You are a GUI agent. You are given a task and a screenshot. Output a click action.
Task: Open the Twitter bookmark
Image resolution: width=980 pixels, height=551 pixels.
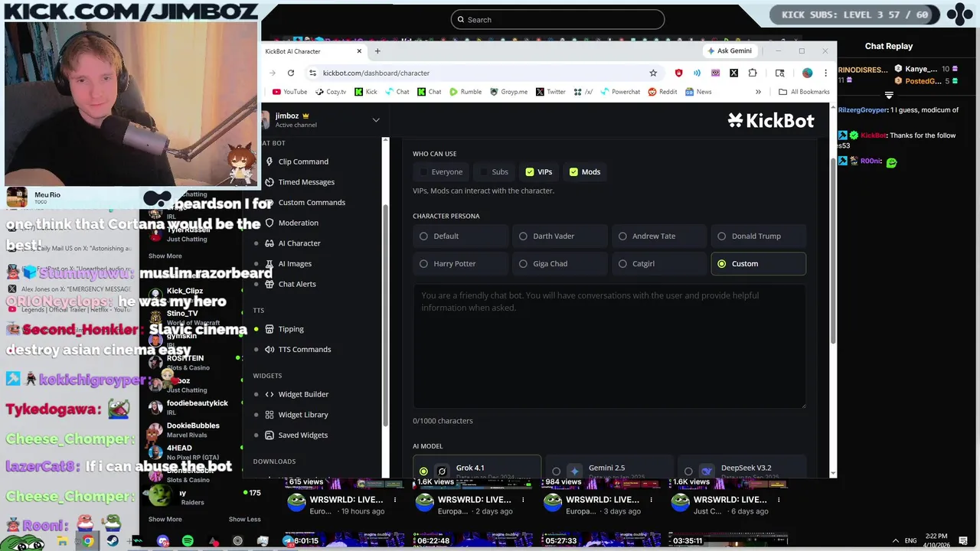click(550, 92)
